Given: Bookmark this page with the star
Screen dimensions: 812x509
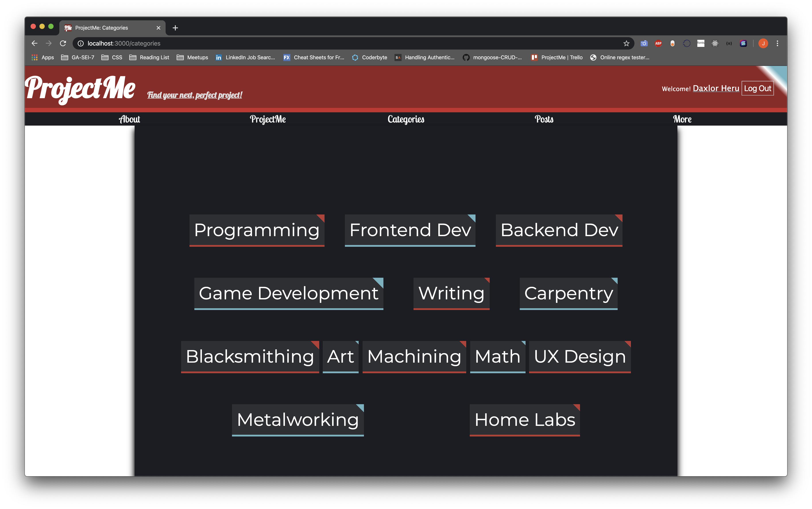Looking at the screenshot, I should click(x=626, y=43).
